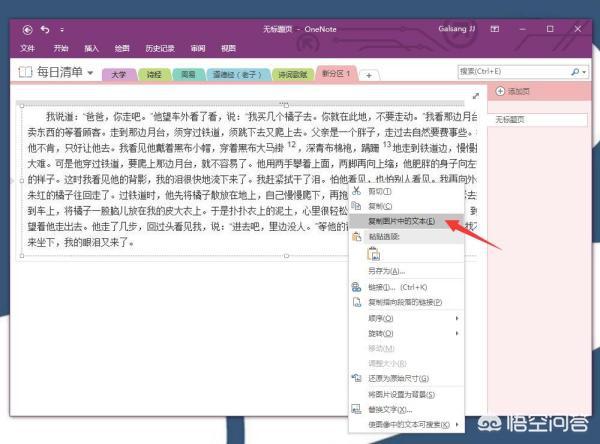Click the paste-as-picture icon under 粘贴选项
The width and height of the screenshot is (600, 444).
(x=374, y=254)
